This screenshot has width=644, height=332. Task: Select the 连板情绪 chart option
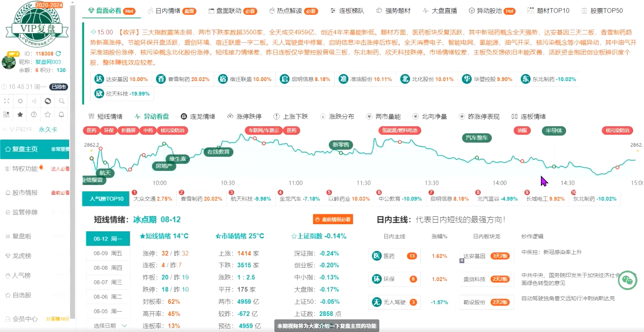[529, 116]
